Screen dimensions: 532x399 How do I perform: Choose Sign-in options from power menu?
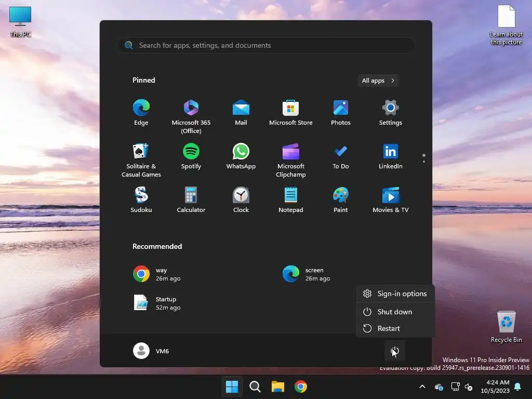tap(395, 294)
